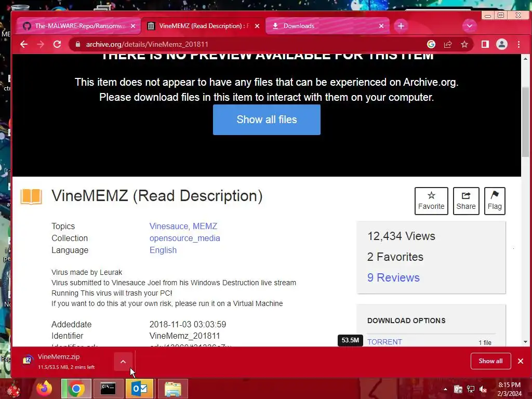
Task: Click the network tray icon
Action: coord(471,389)
